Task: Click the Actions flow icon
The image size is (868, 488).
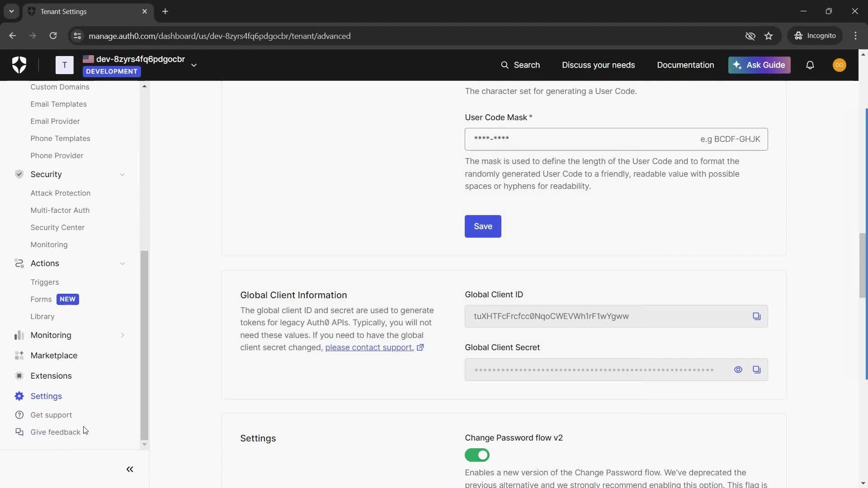Action: point(19,263)
